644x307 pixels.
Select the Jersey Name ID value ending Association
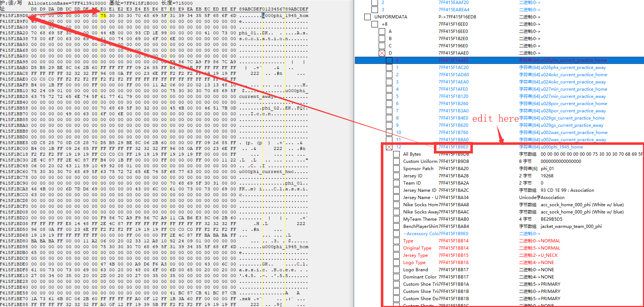567,190
